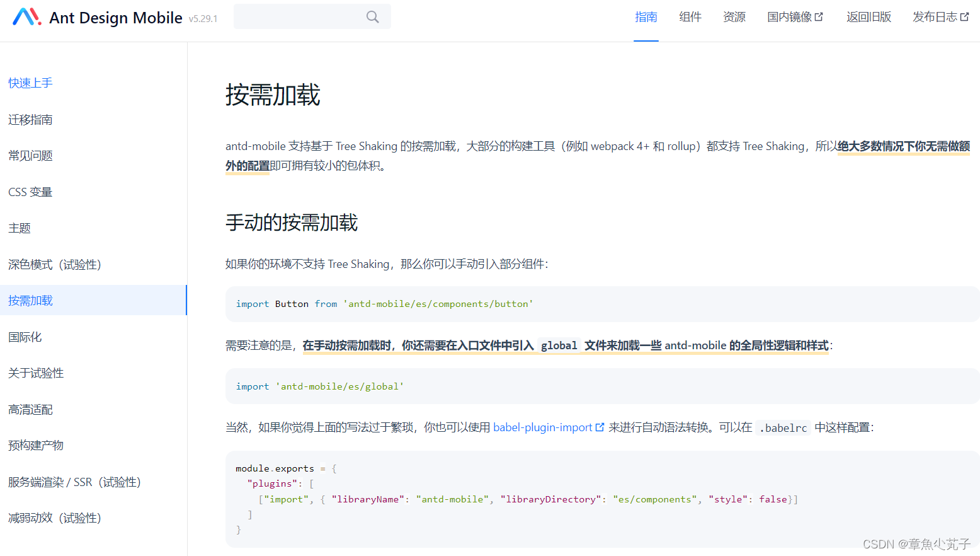Click external link icon next to 国内镜像
The height and width of the screenshot is (556, 980).
click(819, 17)
